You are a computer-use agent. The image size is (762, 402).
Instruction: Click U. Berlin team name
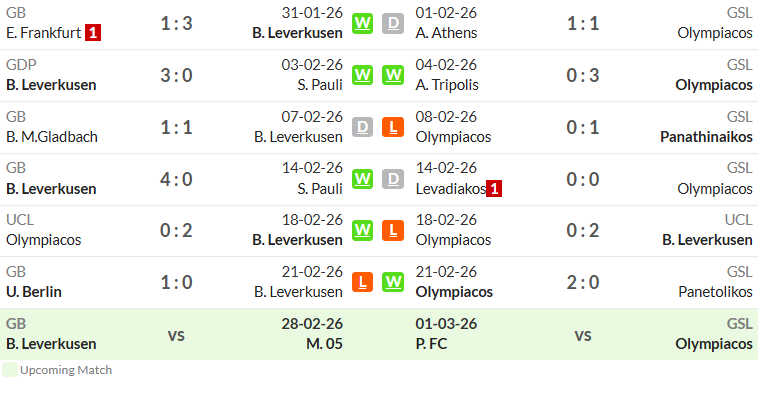tap(34, 292)
